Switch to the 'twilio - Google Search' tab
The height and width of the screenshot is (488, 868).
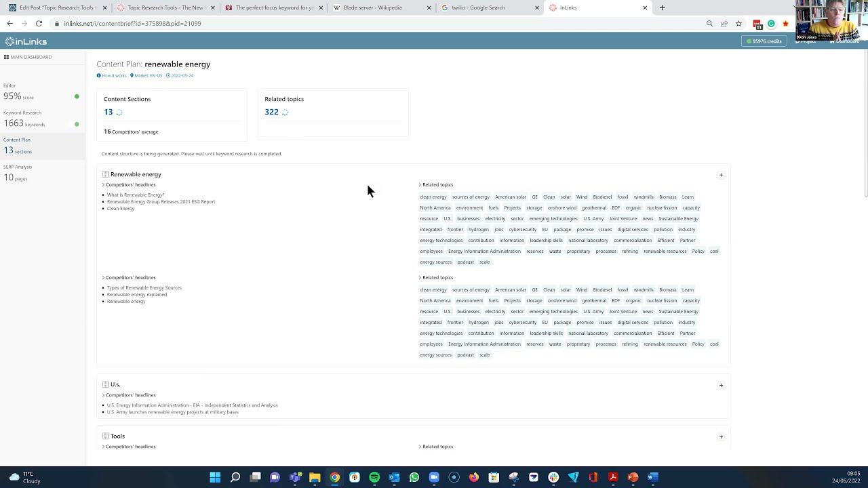(x=490, y=7)
